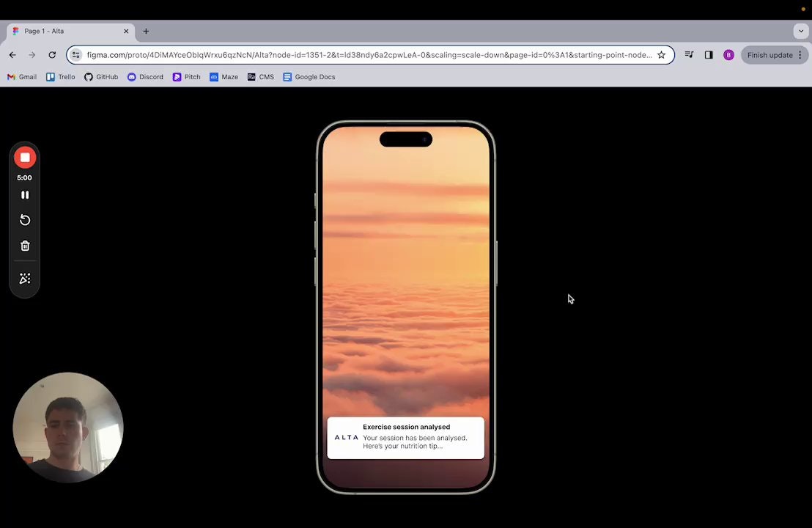Open the Maze bookmark
This screenshot has height=528, width=812.
224,77
